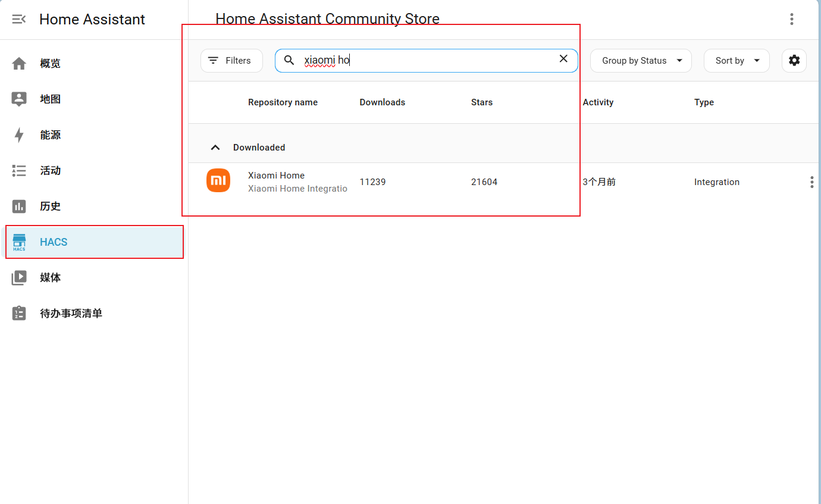This screenshot has width=821, height=504.
Task: Sort by Stars column header
Action: [x=482, y=102]
